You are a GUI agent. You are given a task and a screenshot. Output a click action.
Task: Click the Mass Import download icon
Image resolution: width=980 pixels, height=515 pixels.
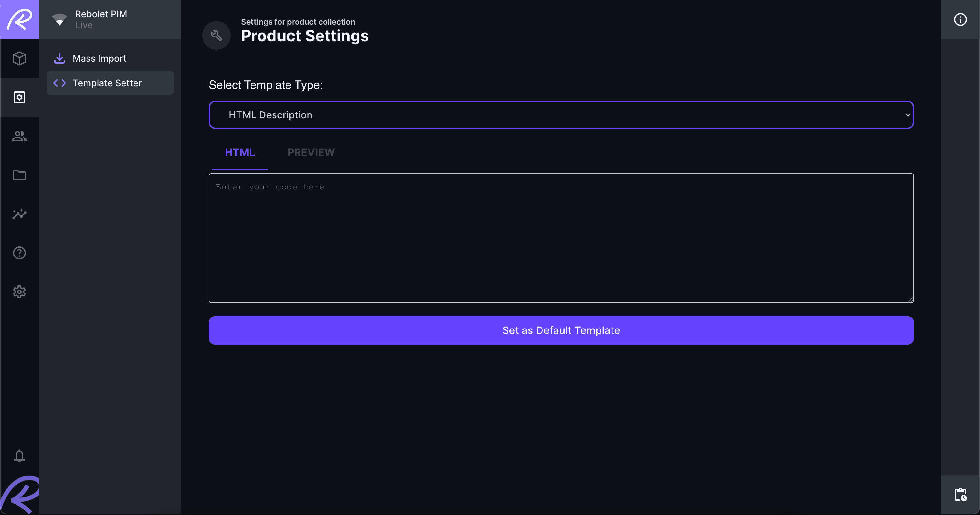click(59, 58)
